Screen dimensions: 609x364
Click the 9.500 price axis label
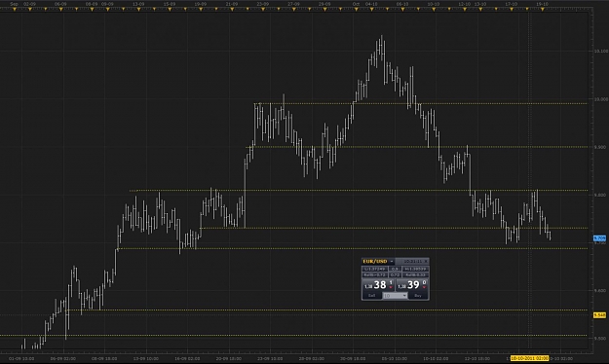[x=599, y=338]
